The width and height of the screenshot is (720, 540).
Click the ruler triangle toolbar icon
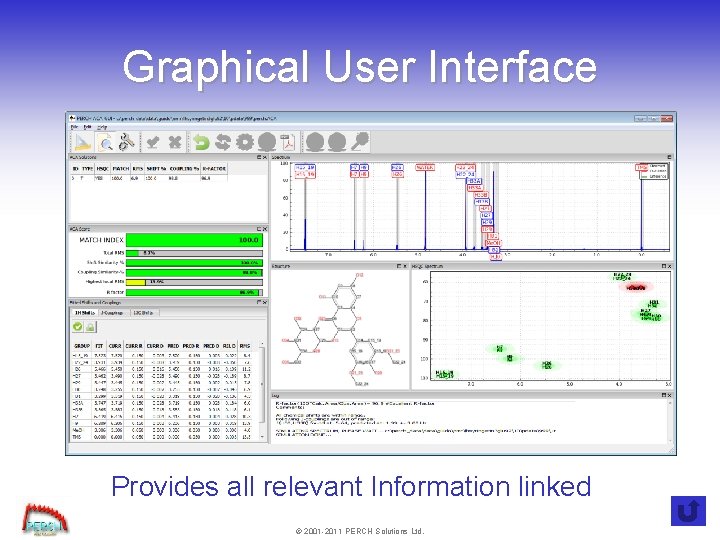pos(83,142)
